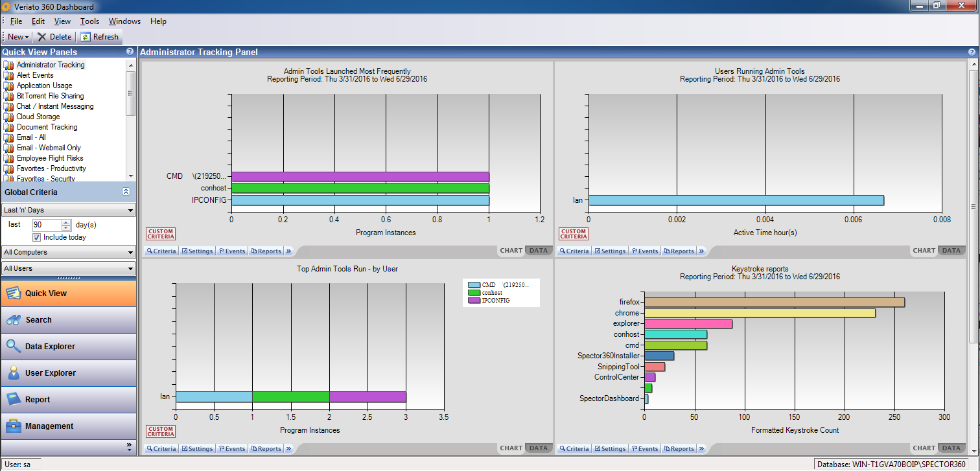Image resolution: width=980 pixels, height=471 pixels.
Task: Expand more options in Users Running toolbar
Action: [701, 251]
